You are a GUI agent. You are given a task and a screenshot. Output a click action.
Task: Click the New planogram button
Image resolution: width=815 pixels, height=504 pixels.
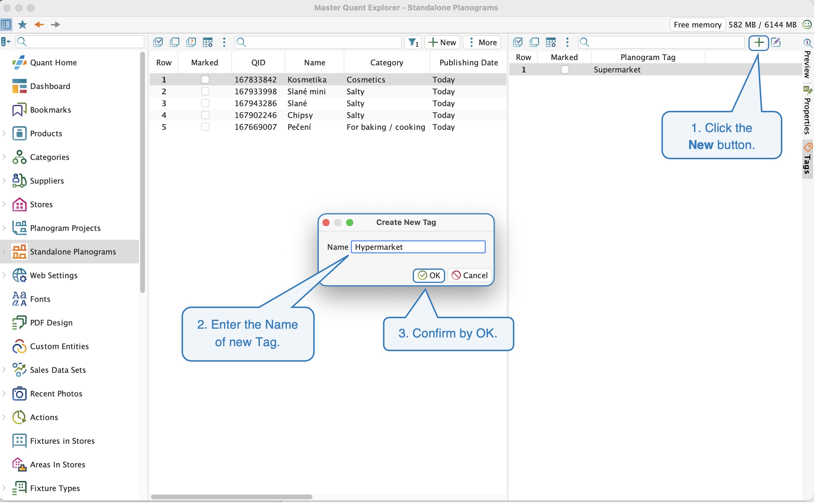pos(443,42)
